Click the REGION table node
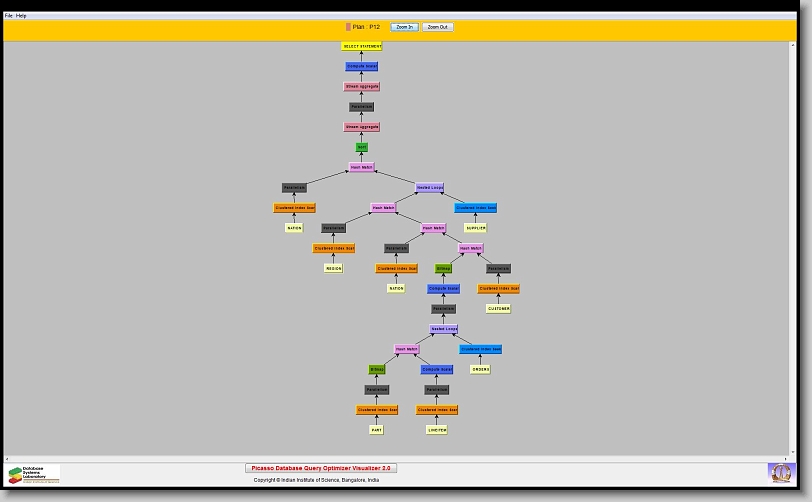 pos(334,268)
